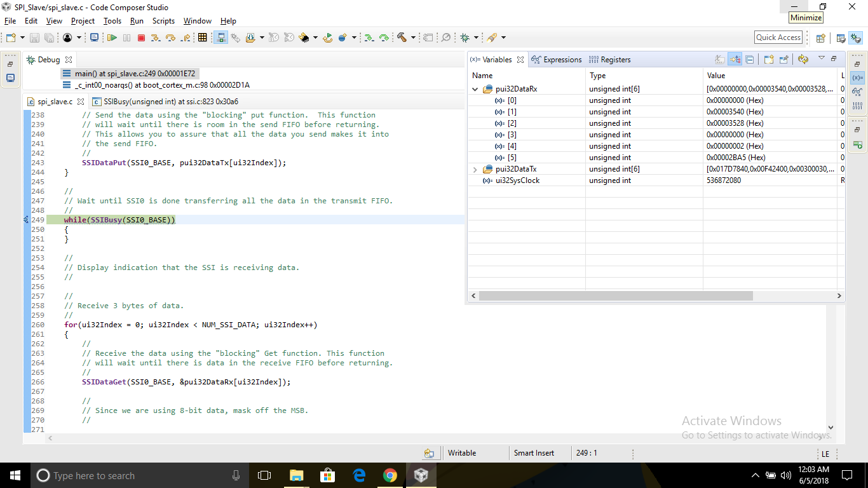Toggle the highlighted arrow-tree button in Variables toolbar

pyautogui.click(x=735, y=59)
